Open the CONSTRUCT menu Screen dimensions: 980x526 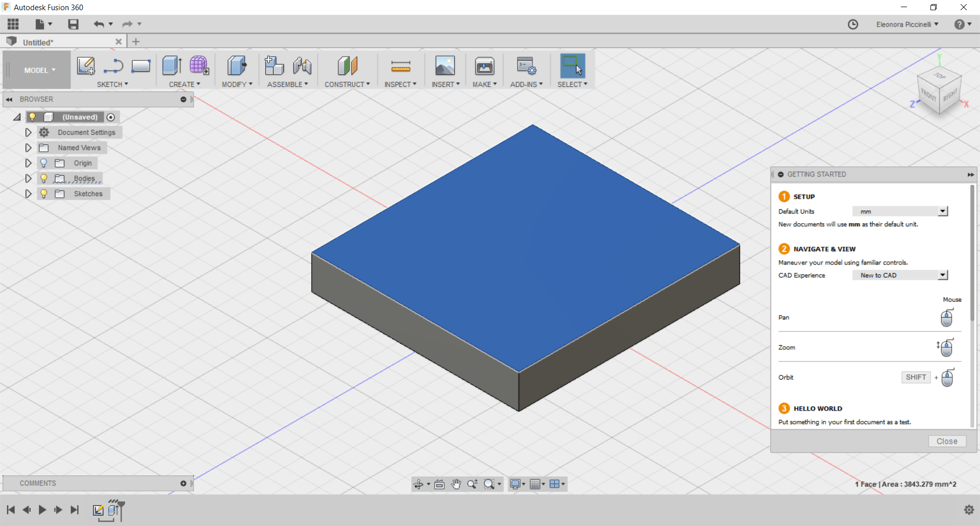pos(347,84)
